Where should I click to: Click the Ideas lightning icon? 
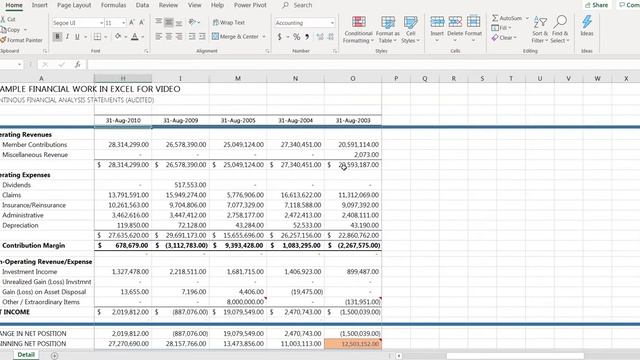pyautogui.click(x=587, y=22)
